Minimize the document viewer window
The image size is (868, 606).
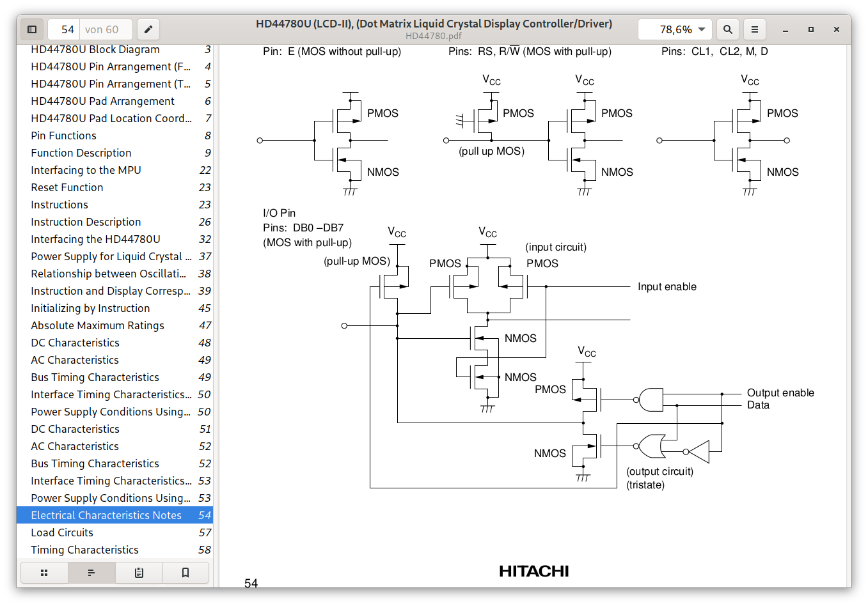coord(785,29)
